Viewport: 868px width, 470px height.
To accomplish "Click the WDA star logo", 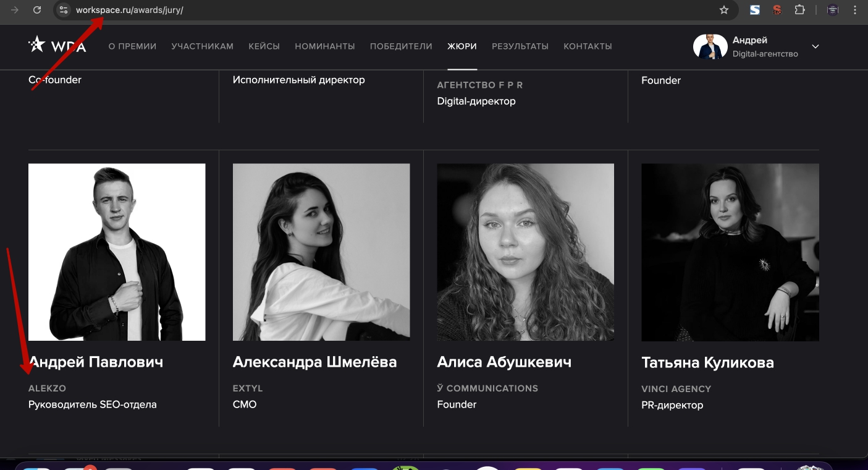I will click(57, 45).
